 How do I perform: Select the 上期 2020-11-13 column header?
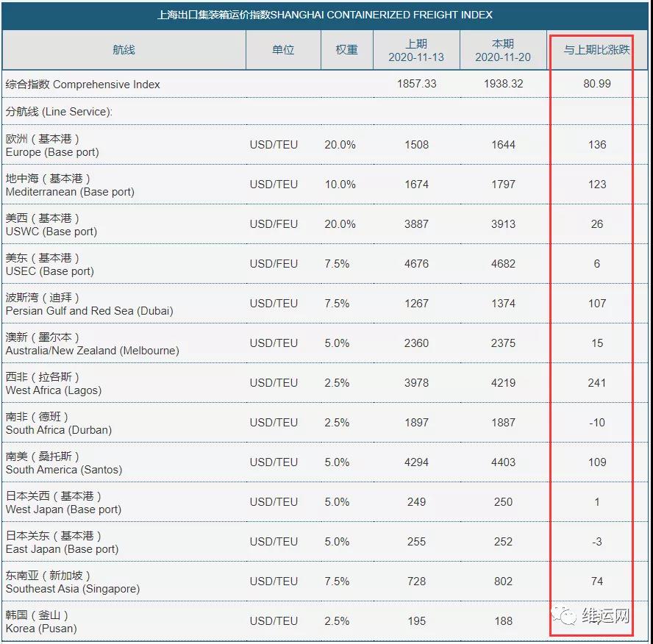coord(416,50)
